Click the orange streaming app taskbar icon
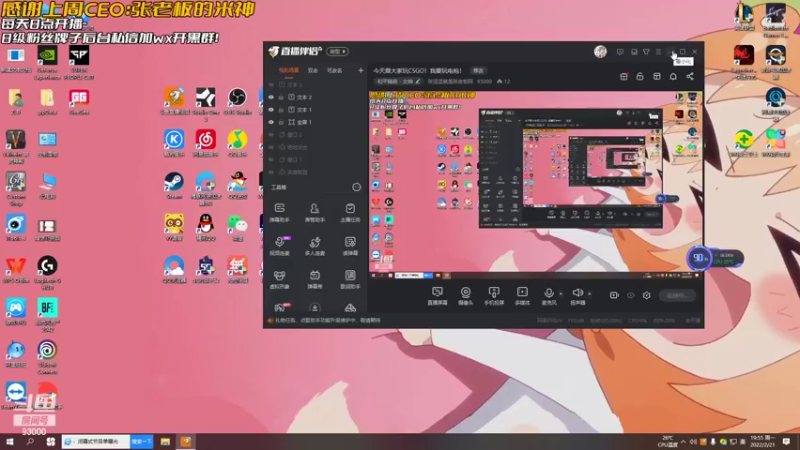The image size is (800, 450). pyautogui.click(x=186, y=442)
